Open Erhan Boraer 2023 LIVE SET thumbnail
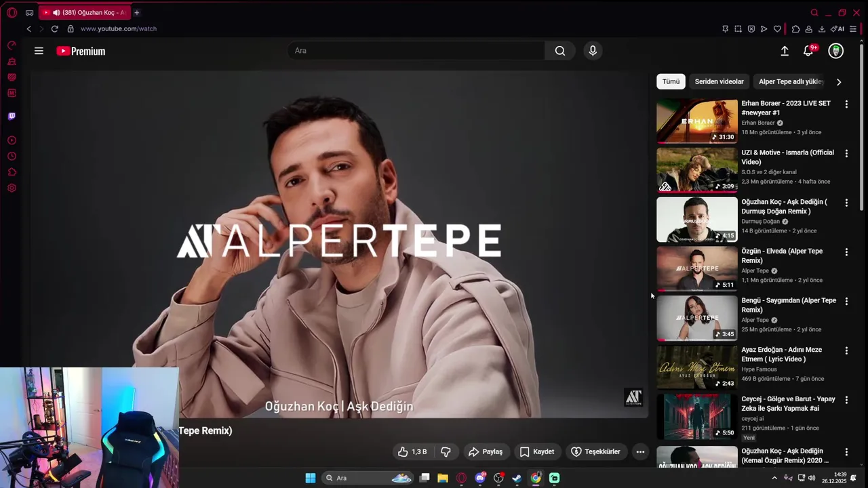 [x=696, y=121]
